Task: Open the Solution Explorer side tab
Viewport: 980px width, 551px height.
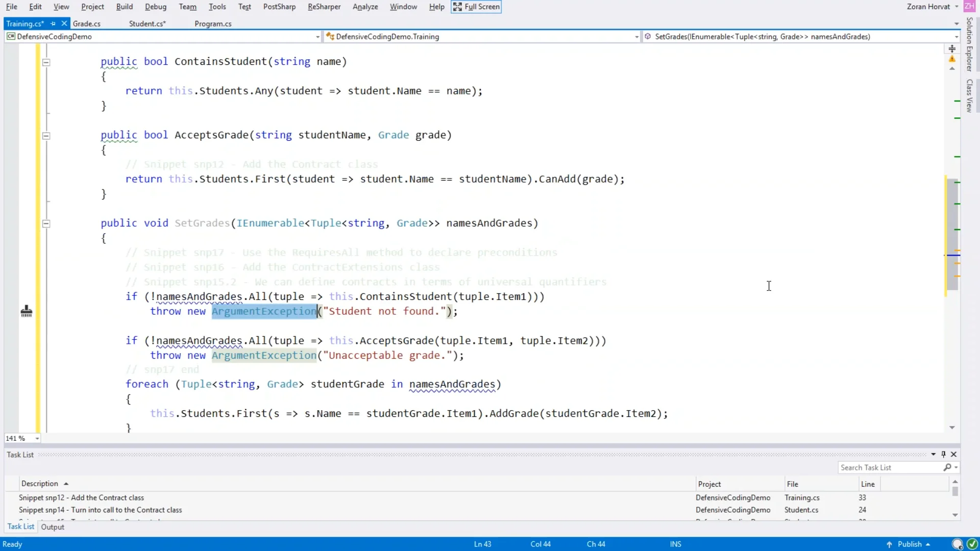Action: click(969, 44)
